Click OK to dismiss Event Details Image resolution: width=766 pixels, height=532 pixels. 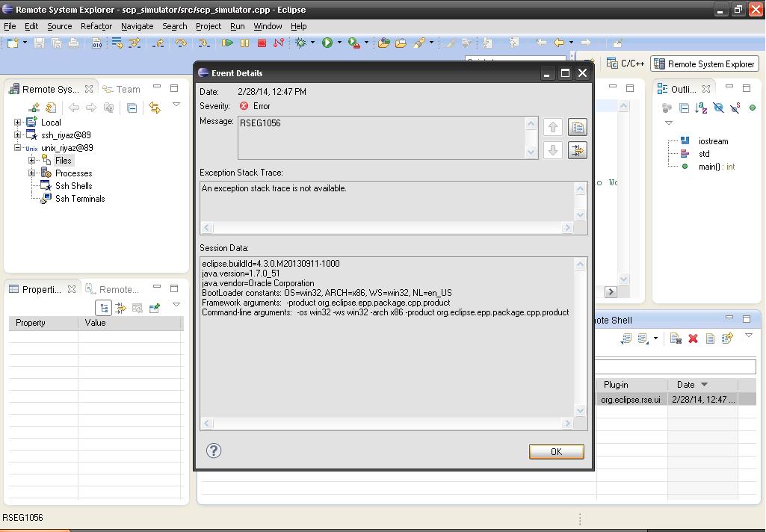click(556, 451)
